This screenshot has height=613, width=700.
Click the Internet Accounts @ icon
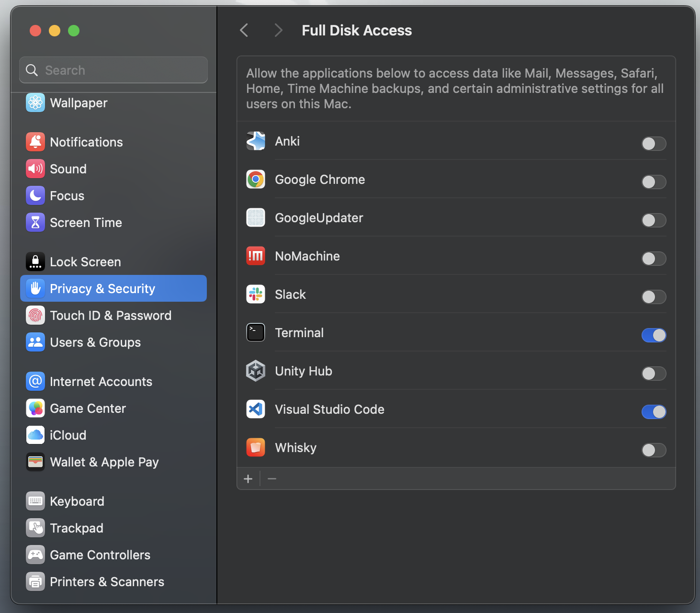click(x=35, y=381)
